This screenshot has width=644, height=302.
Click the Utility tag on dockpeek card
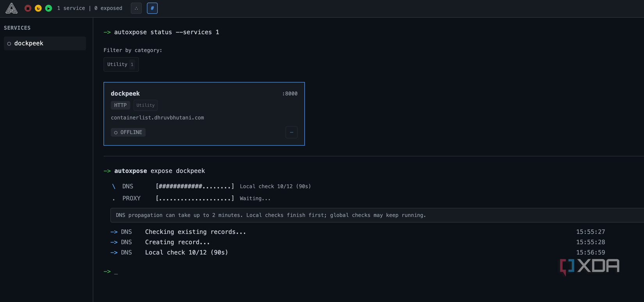(x=146, y=105)
